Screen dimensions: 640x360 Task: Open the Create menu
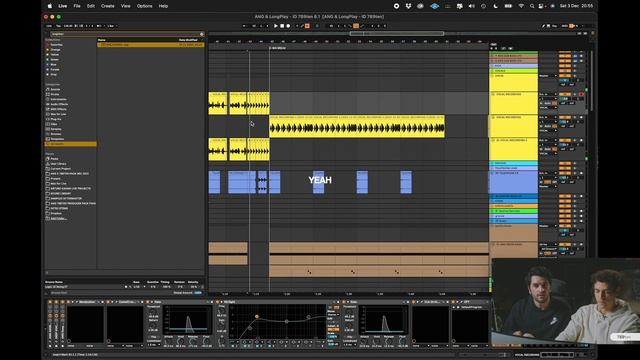click(108, 6)
